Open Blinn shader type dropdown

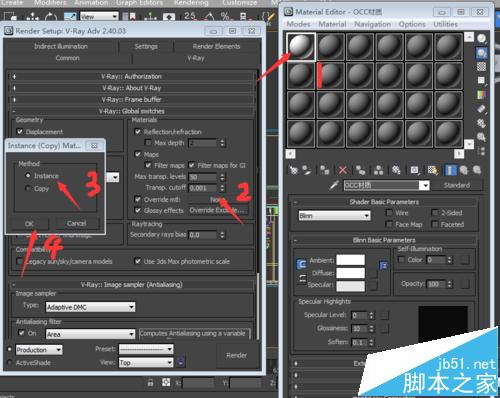coord(335,216)
